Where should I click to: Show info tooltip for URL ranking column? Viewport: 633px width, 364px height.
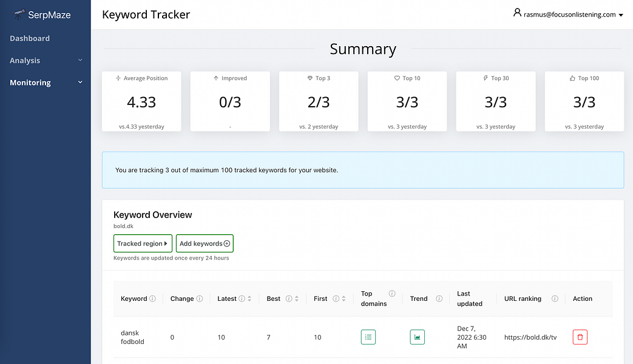pos(555,298)
